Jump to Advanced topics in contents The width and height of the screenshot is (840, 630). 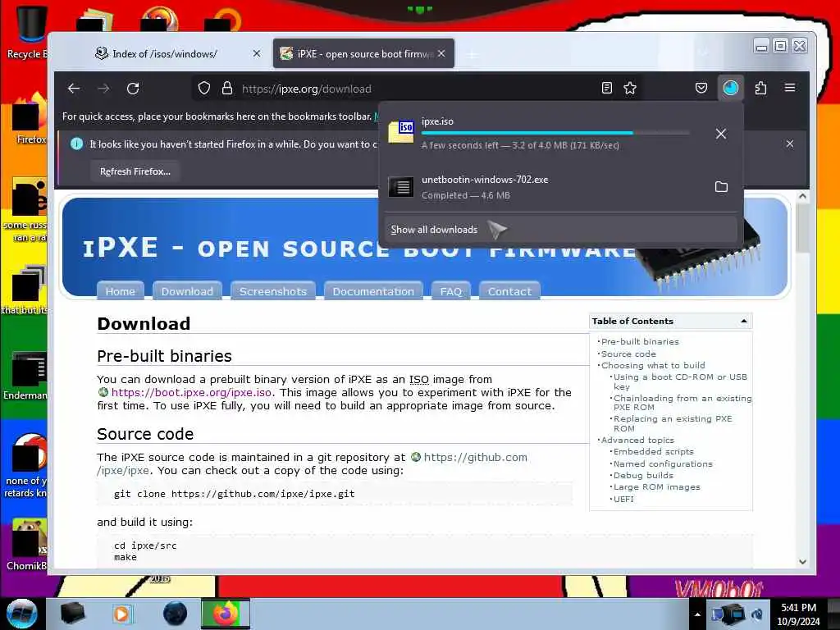pos(637,440)
